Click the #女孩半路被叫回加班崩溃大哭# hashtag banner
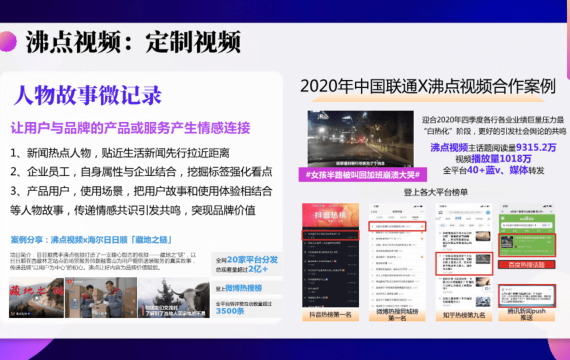The image size is (570, 360). (x=362, y=175)
